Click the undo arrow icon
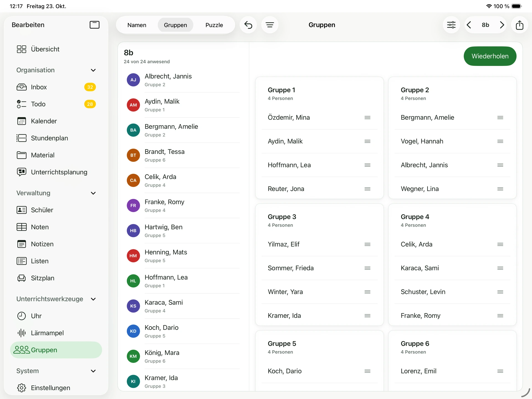Screen dimensions: 532x399 point(248,25)
